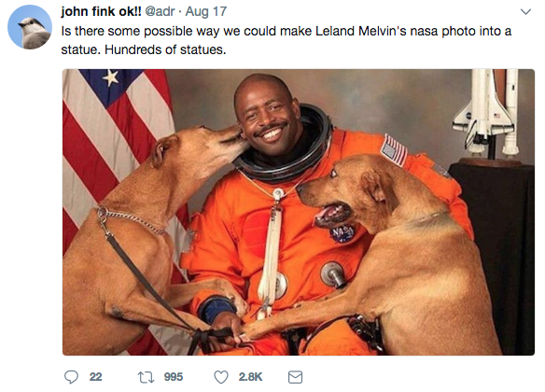
Task: Open the tweet's Aug 17 timestamp link
Action: (206, 11)
